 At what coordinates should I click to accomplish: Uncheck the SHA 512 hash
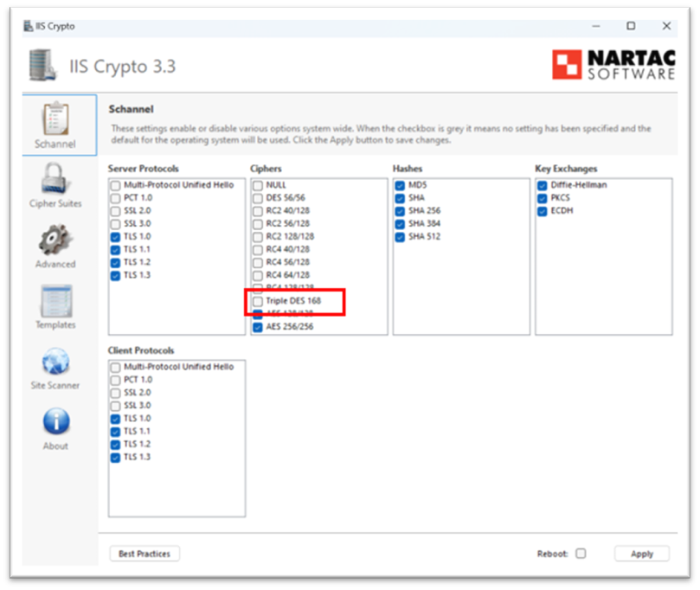point(400,236)
